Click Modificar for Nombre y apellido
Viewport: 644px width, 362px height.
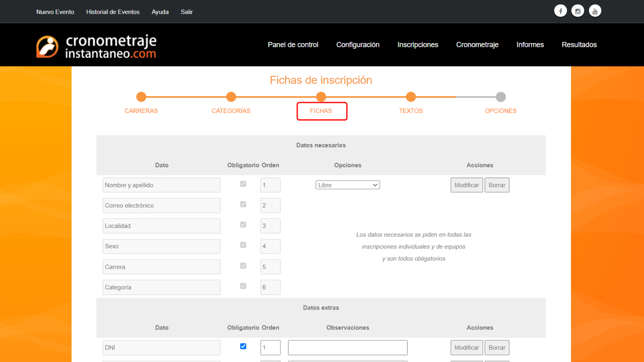coord(467,185)
